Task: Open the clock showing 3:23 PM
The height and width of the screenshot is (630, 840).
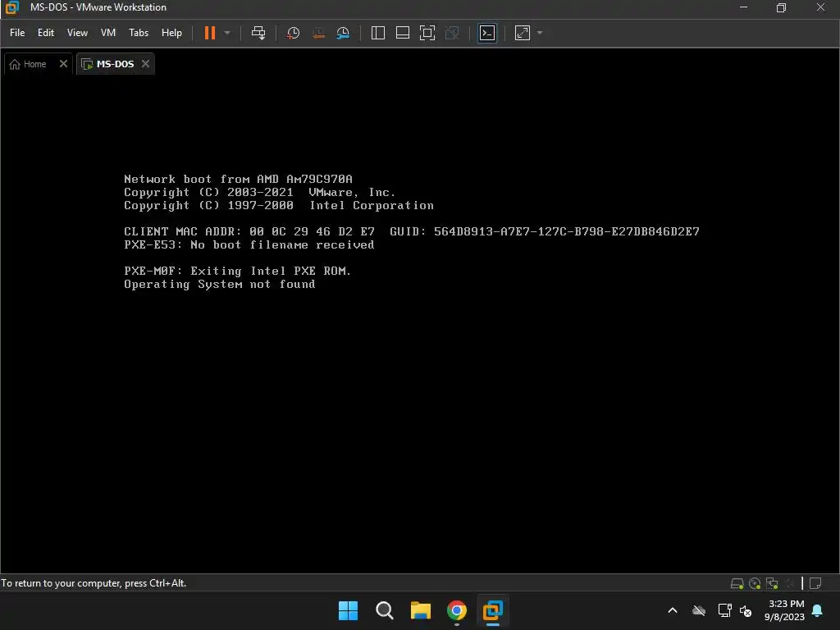Action: (x=784, y=610)
